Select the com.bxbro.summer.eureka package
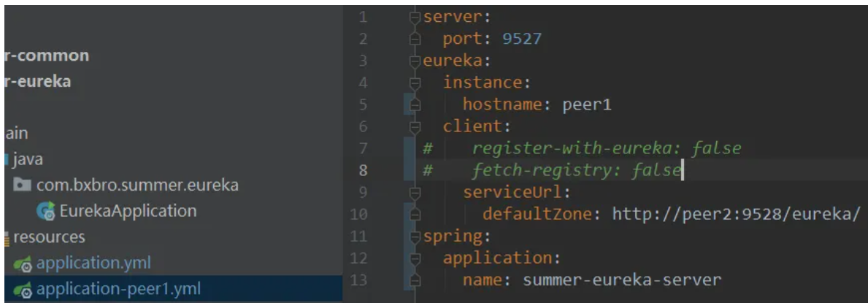Screen dimensions: 868x303 137,185
